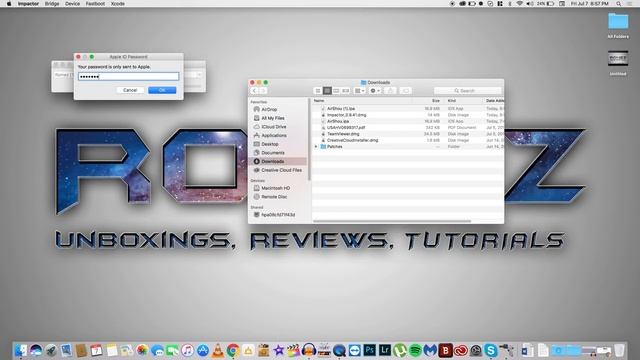
Task: Open iMovie from the Dock
Action: [279, 350]
